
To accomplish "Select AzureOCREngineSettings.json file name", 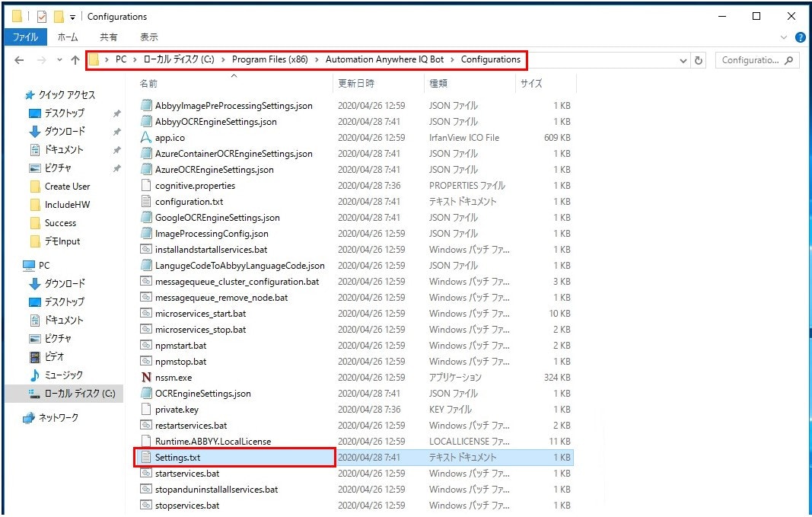I will click(x=215, y=170).
